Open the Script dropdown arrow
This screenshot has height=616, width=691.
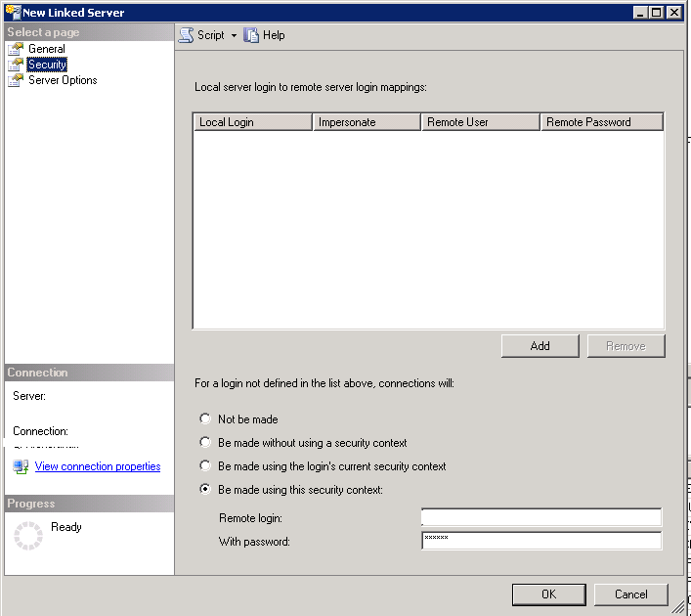click(x=234, y=35)
